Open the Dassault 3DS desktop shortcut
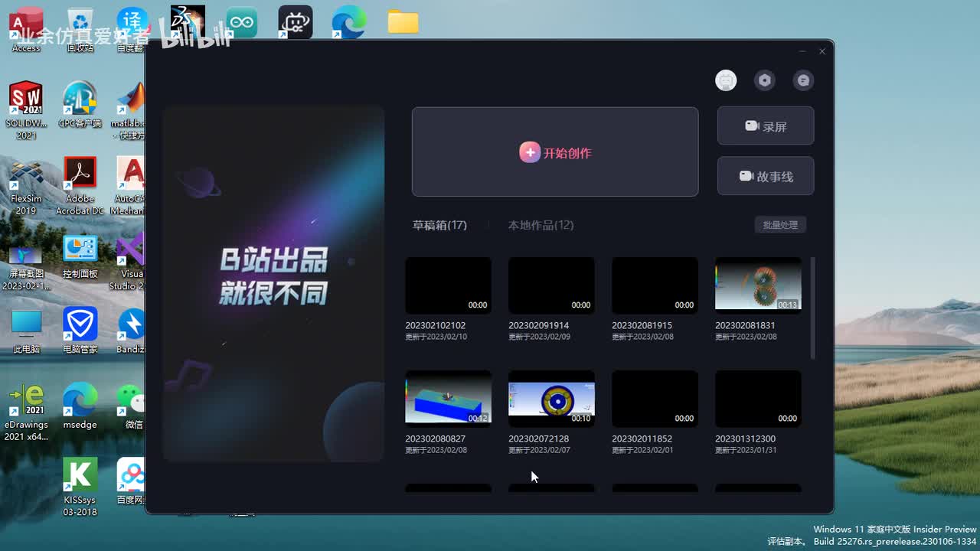 (x=188, y=23)
